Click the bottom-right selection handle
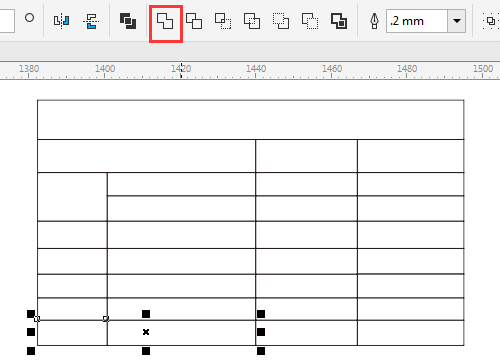Image resolution: width=500 pixels, height=364 pixels. pyautogui.click(x=261, y=351)
